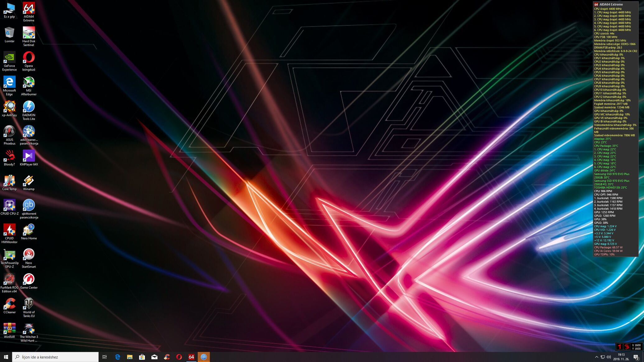Expand hidden system tray icons chevron
The image size is (644, 362).
596,357
